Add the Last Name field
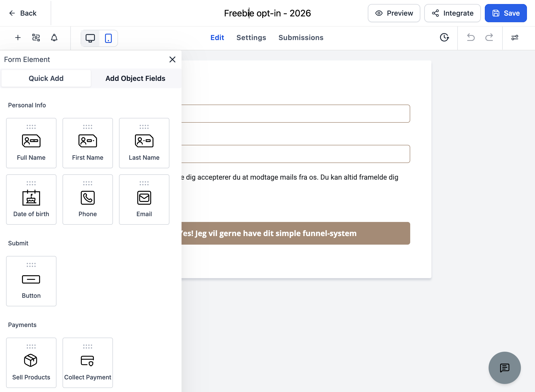The height and width of the screenshot is (392, 535). [x=144, y=143]
